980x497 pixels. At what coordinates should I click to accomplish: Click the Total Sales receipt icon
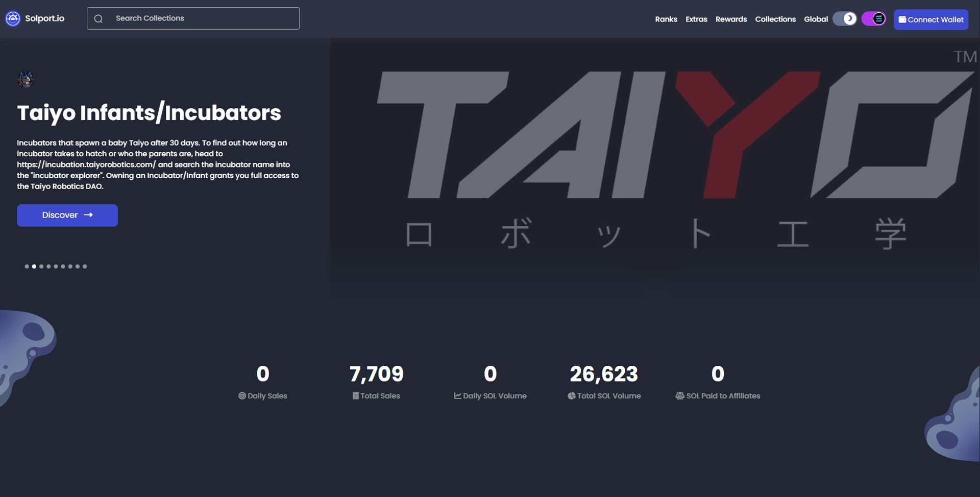point(355,396)
